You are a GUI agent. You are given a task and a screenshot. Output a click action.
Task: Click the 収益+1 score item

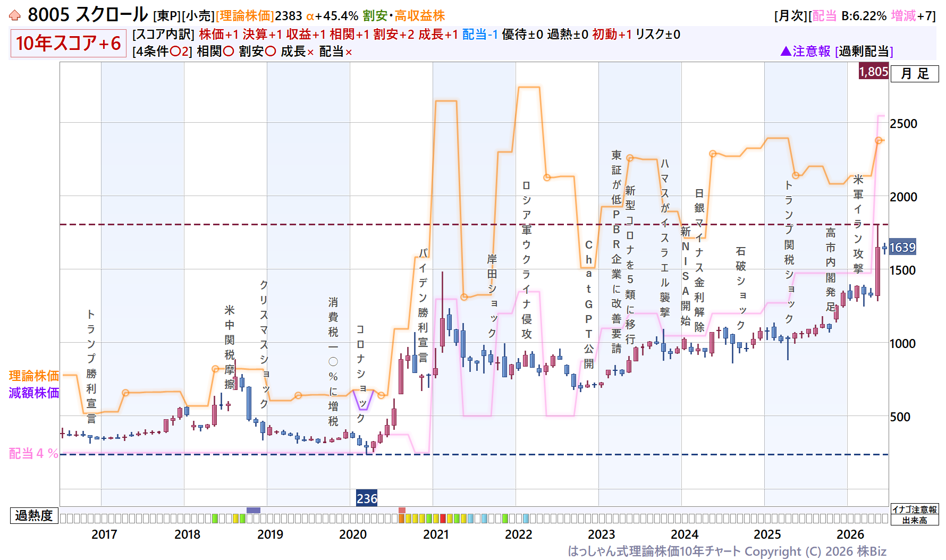point(306,35)
